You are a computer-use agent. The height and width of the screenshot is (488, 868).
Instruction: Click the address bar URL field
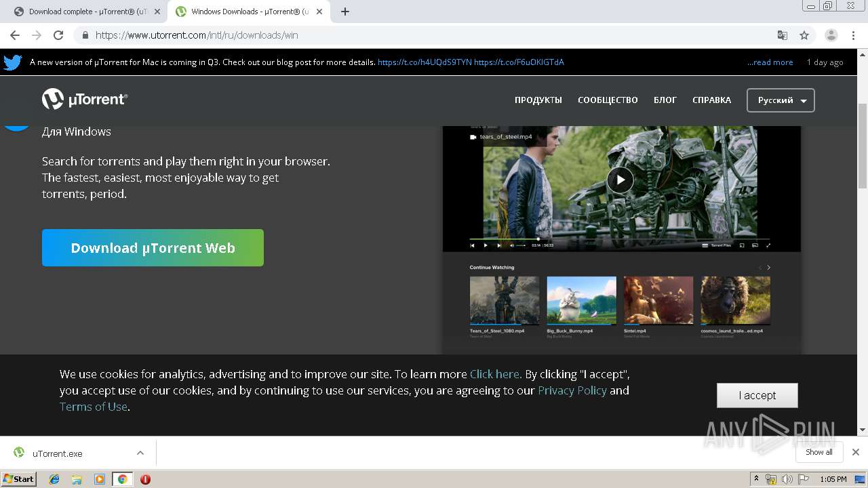(x=427, y=35)
